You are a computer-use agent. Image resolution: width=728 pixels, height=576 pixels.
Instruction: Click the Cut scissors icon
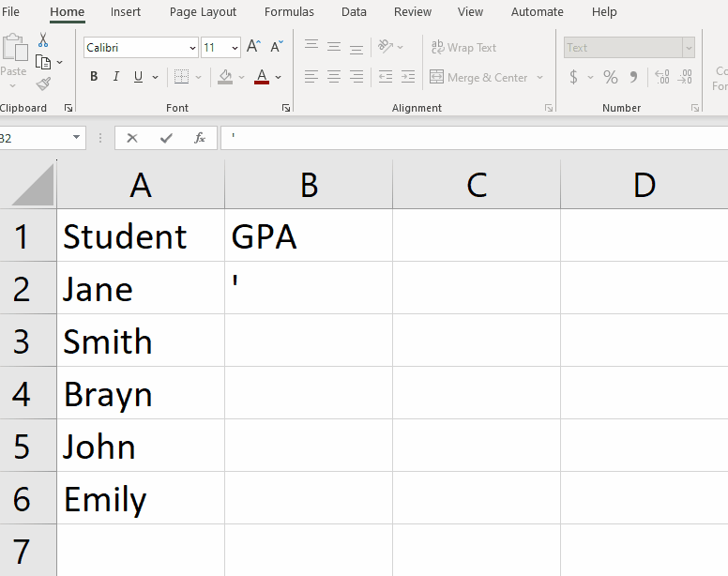43,40
